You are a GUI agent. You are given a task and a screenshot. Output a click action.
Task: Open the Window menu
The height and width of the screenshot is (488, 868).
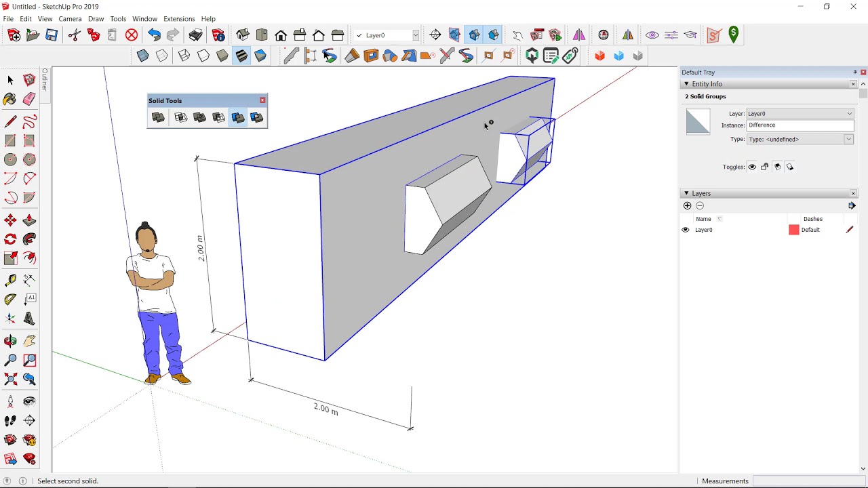(144, 19)
